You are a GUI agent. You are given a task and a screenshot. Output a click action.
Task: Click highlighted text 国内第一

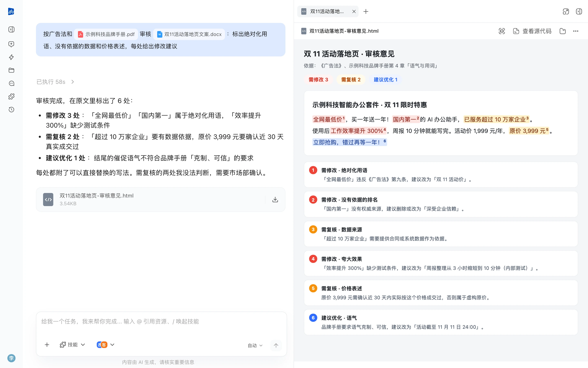point(406,119)
